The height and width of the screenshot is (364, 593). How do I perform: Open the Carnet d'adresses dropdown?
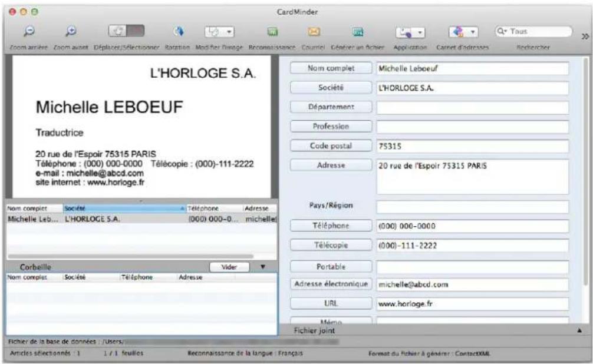click(x=463, y=32)
